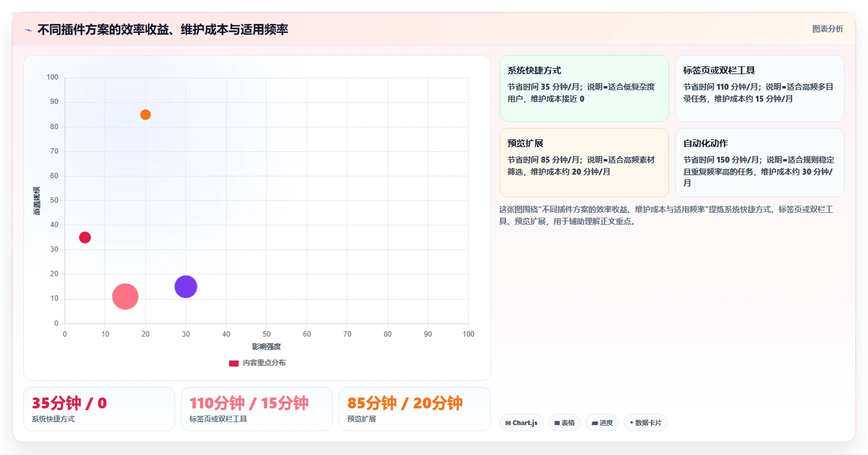The height and width of the screenshot is (455, 868).
Task: Click 标签页或双栏工具 label under 110分钟 stat
Action: click(218, 419)
